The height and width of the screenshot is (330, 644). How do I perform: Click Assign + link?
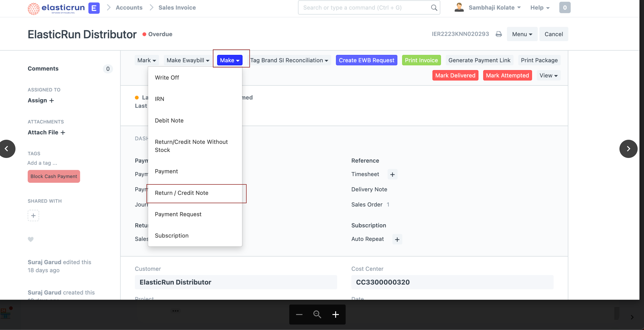click(x=41, y=101)
